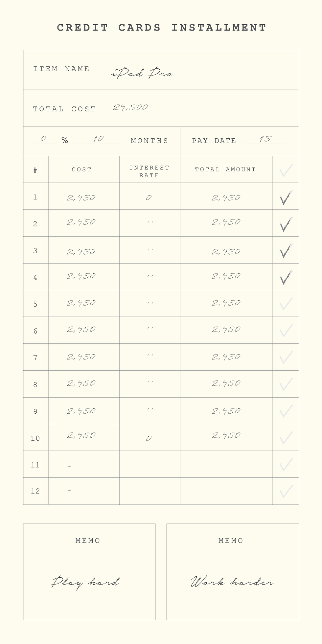
Task: Click the iPad Pro item name field
Action: tap(142, 73)
